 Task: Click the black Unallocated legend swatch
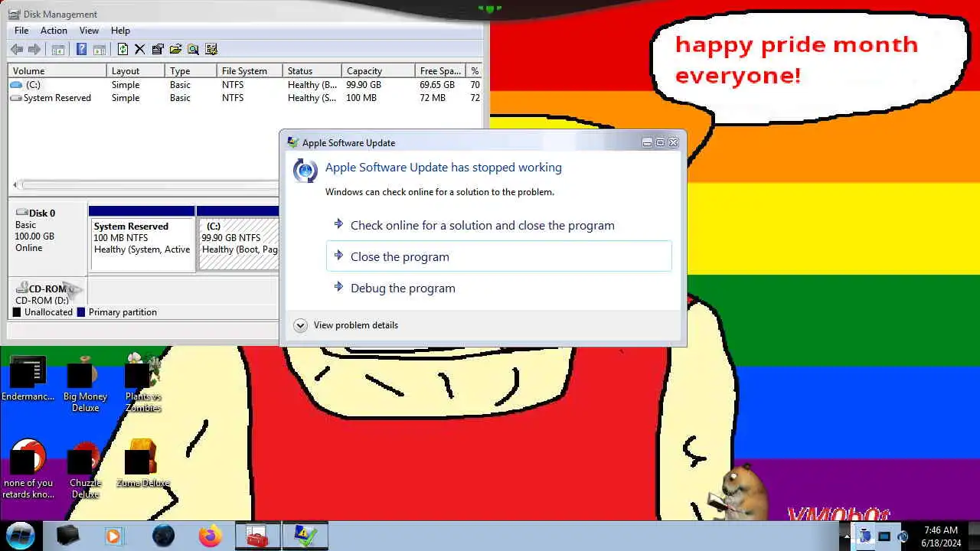18,312
